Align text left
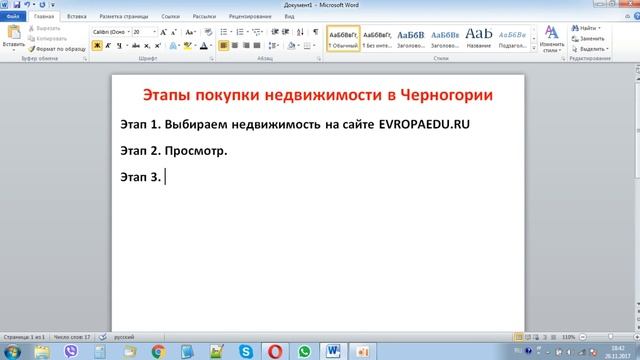 [x=223, y=45]
